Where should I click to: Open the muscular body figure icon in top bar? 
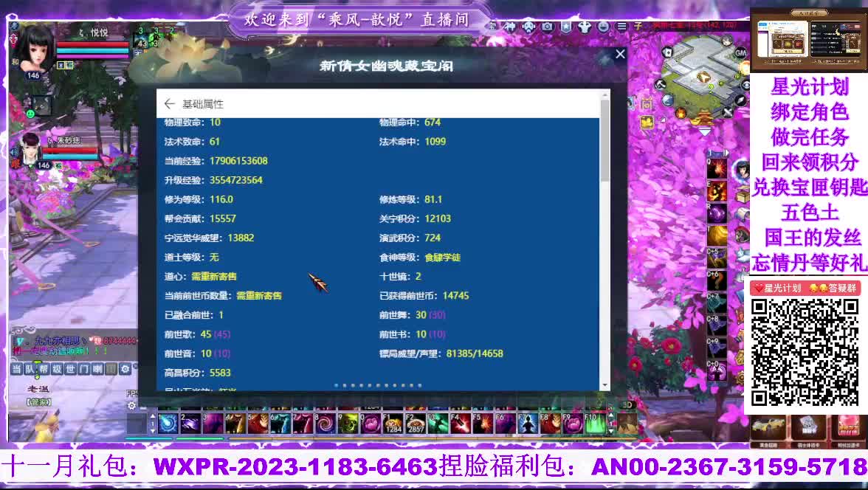click(585, 26)
